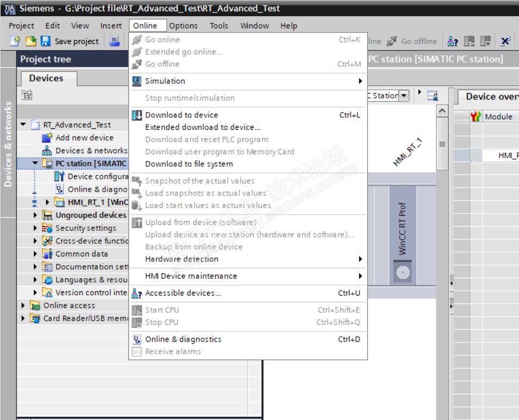
Task: Click the device view scrollbar thumb
Action: (442, 144)
